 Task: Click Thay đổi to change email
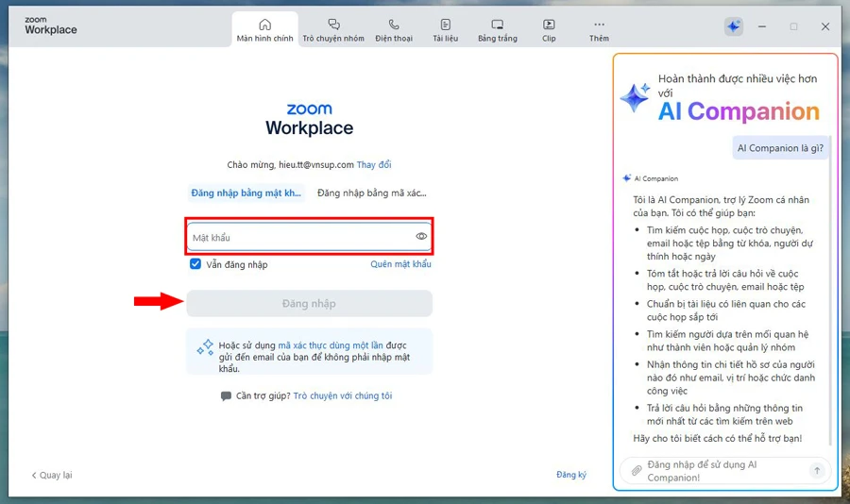click(x=374, y=165)
